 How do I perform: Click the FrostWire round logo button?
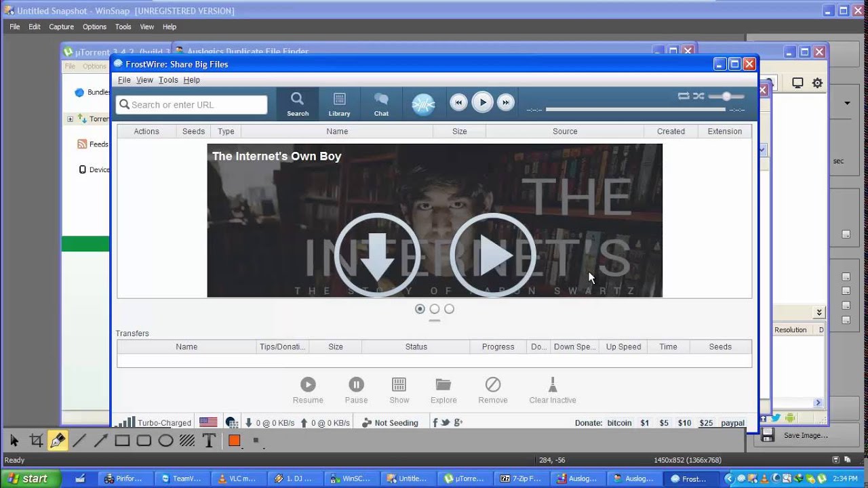tap(423, 104)
